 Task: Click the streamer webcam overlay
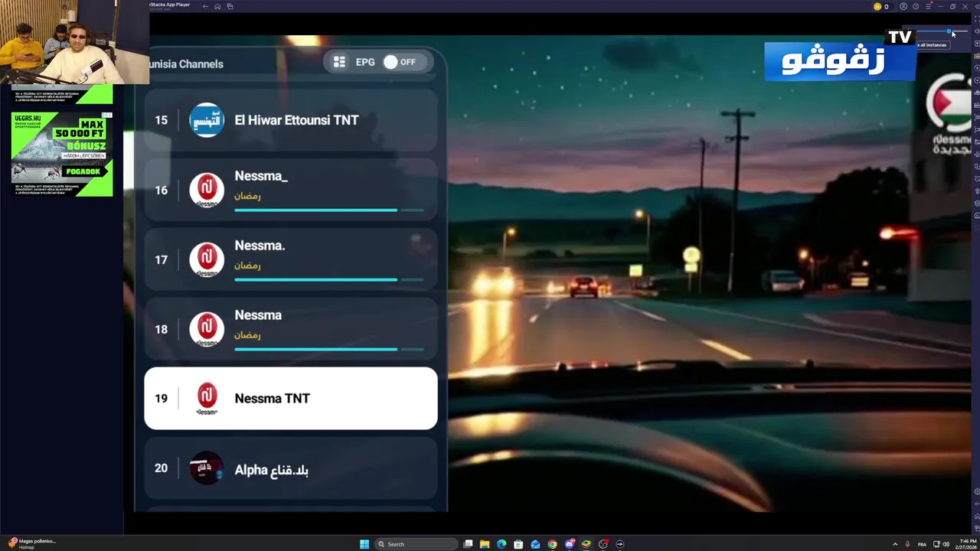tap(74, 42)
